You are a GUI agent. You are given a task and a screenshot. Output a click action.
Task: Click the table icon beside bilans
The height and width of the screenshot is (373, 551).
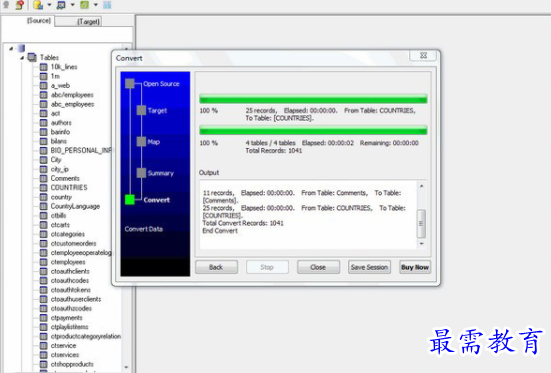43,141
